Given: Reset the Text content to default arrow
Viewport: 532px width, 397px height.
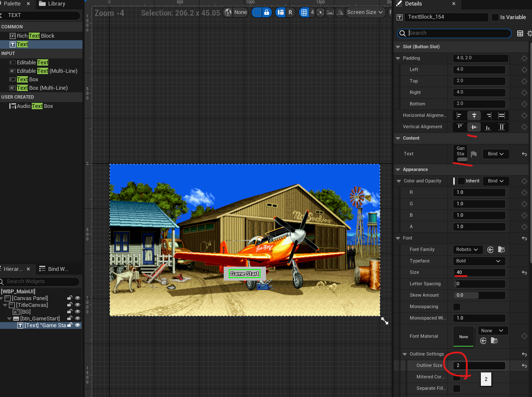Looking at the screenshot, I should tap(524, 154).
